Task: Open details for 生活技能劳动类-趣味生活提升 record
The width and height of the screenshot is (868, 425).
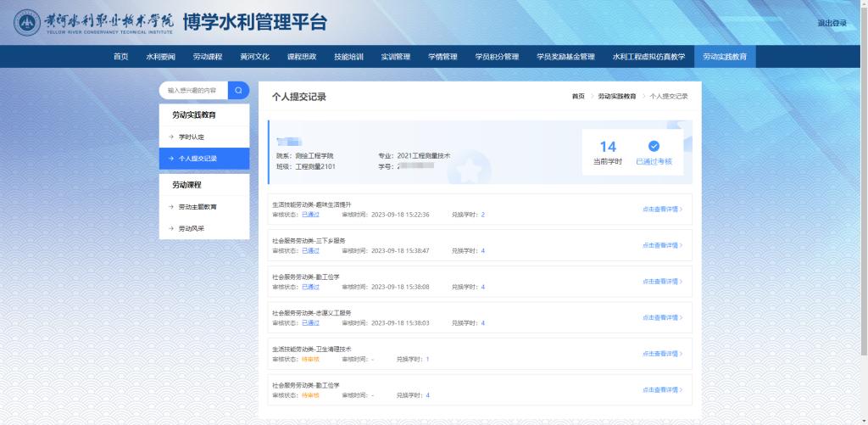Action: pos(661,209)
